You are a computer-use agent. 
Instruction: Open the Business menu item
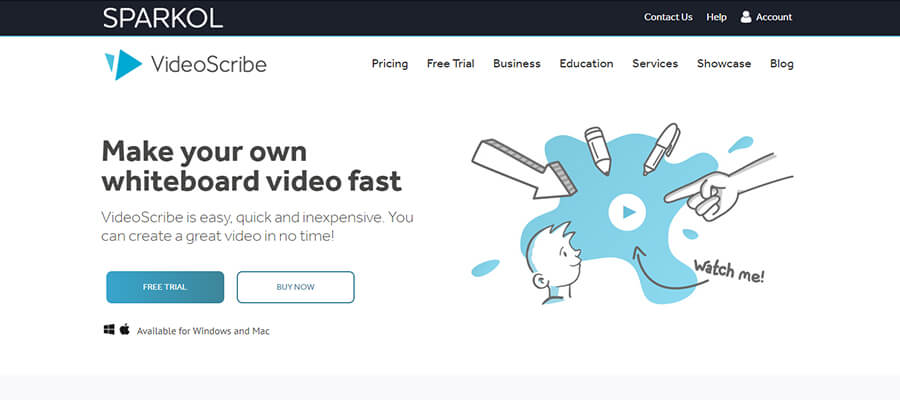click(x=517, y=64)
